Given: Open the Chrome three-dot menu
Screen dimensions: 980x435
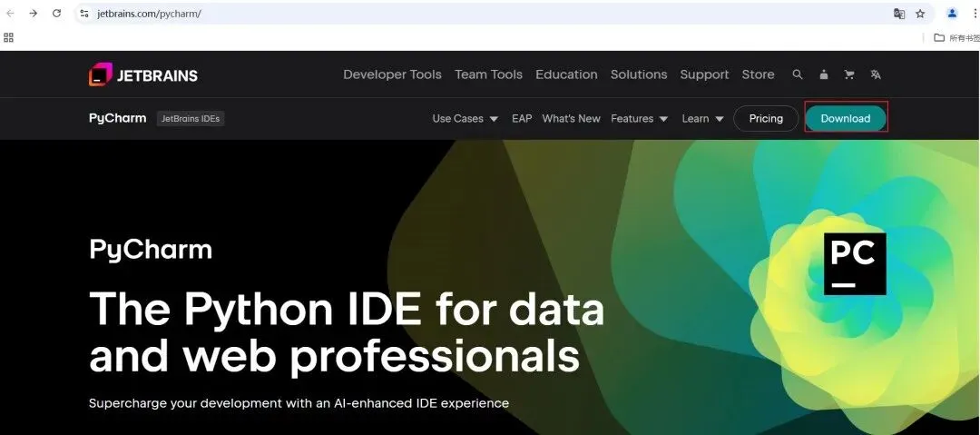Looking at the screenshot, I should point(975,13).
